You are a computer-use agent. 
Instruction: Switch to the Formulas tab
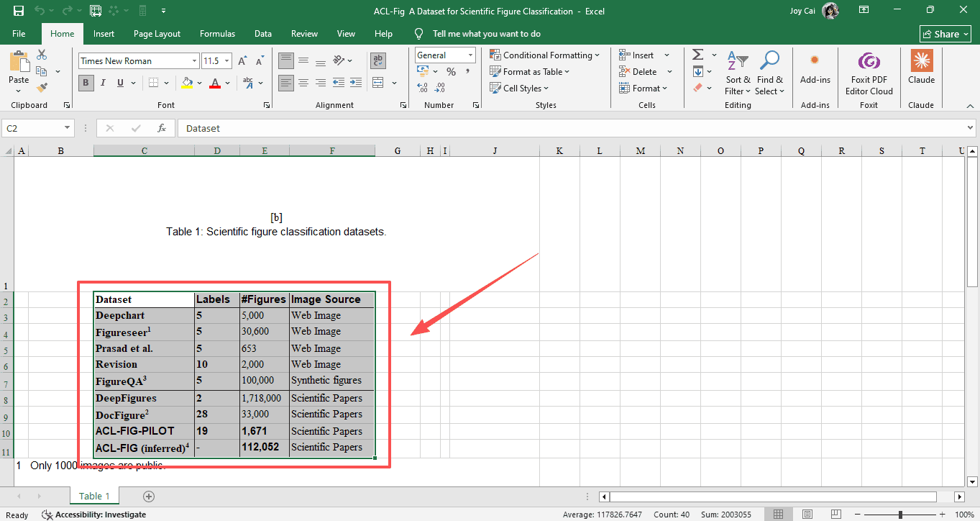pyautogui.click(x=217, y=34)
